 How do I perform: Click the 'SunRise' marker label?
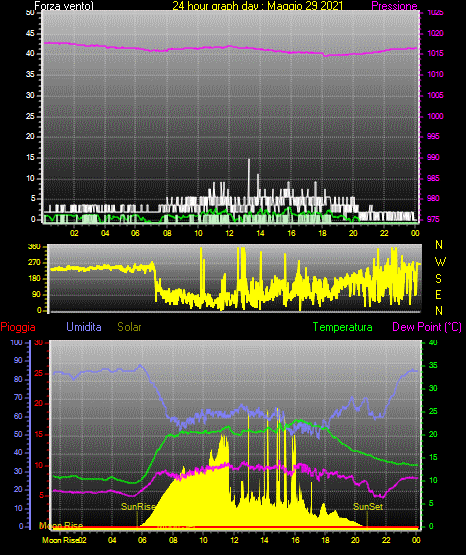point(138,507)
